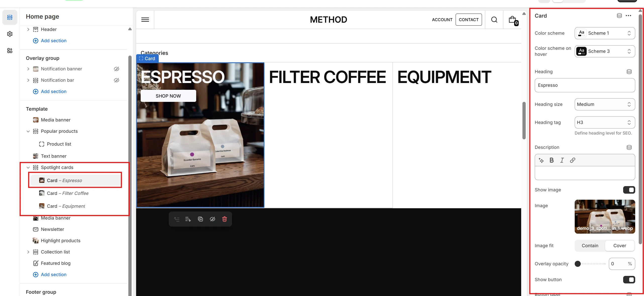This screenshot has width=644, height=296.
Task: Unhide the Notification banner section
Action: click(116, 69)
